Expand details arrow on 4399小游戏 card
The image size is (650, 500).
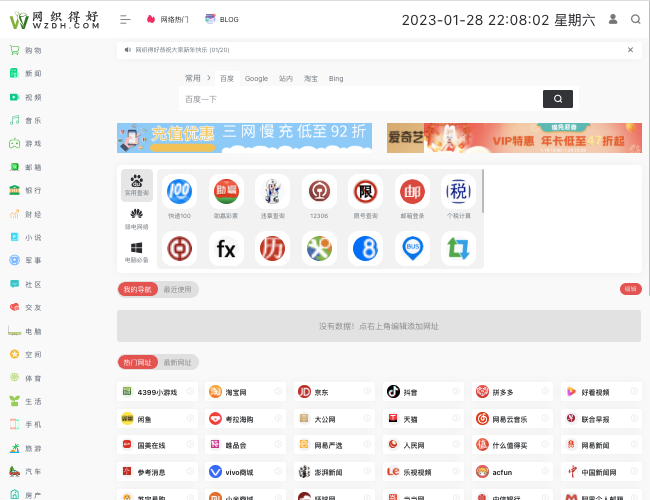point(190,391)
